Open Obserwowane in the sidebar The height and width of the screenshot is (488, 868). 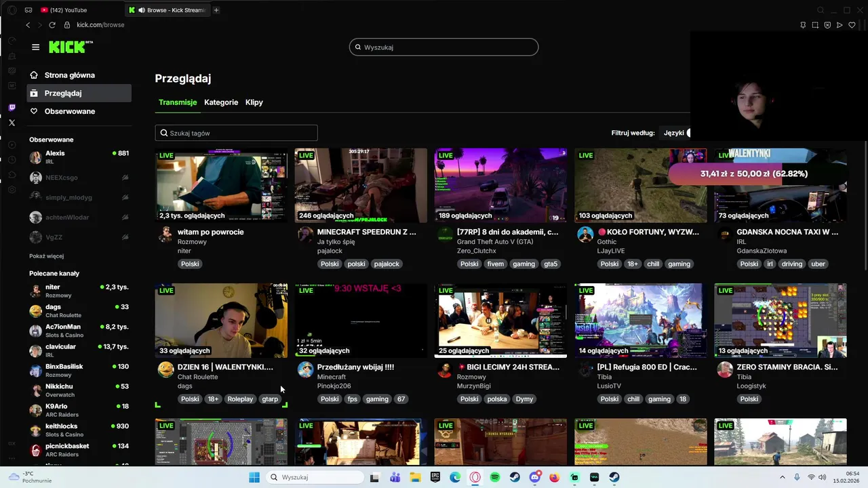(79, 111)
